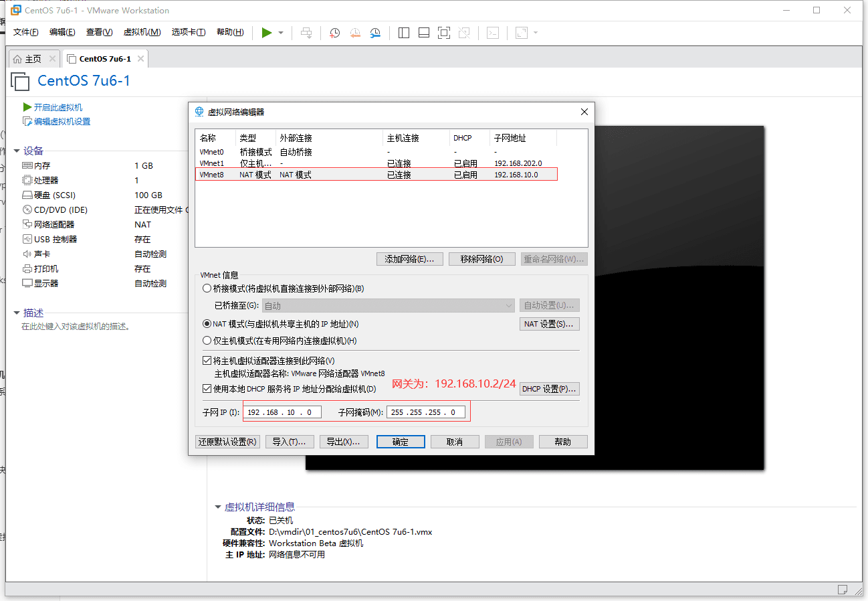This screenshot has height=601, width=868.
Task: Click the USB 控制器 icon
Action: coord(27,239)
